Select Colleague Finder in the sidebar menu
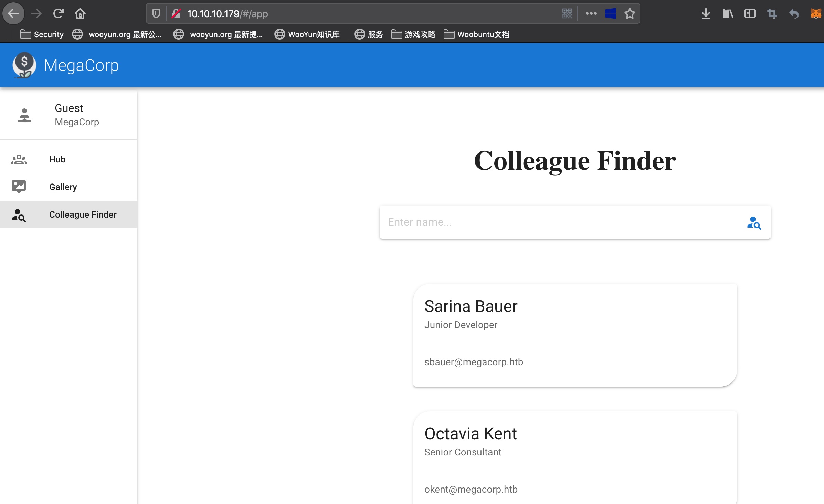Screen dimensions: 824x504 pos(83,214)
